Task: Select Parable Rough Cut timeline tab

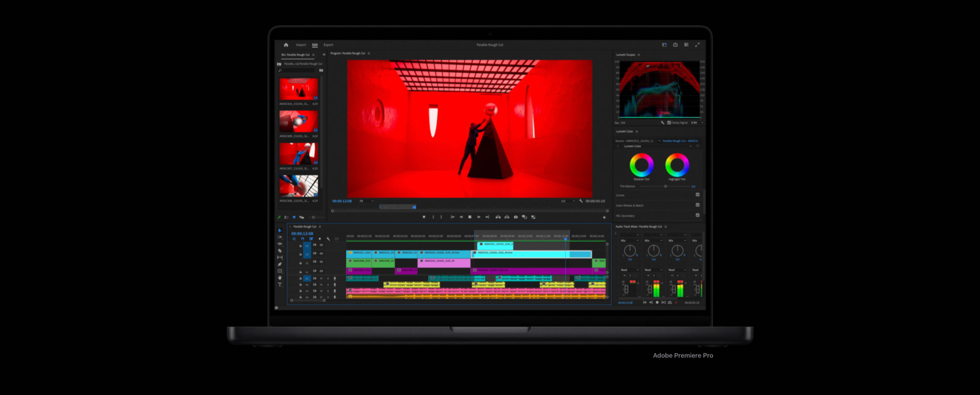Action: tap(305, 227)
